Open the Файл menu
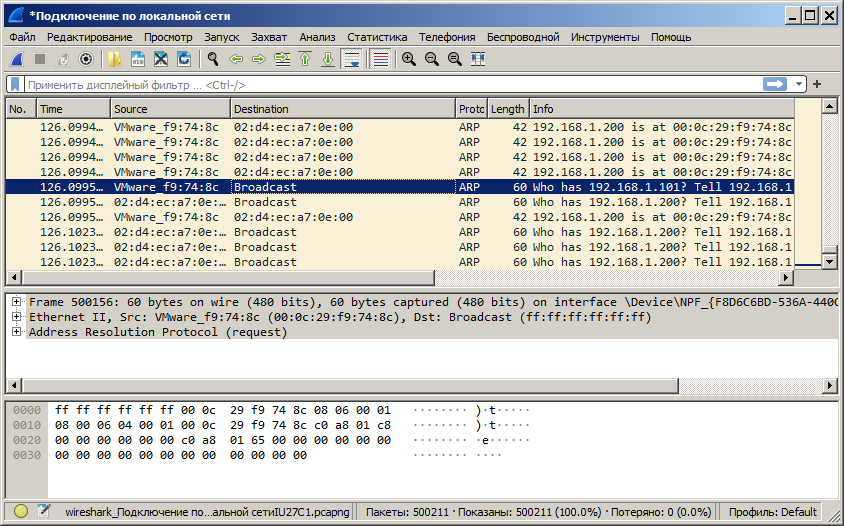844x526 pixels. click(x=23, y=37)
